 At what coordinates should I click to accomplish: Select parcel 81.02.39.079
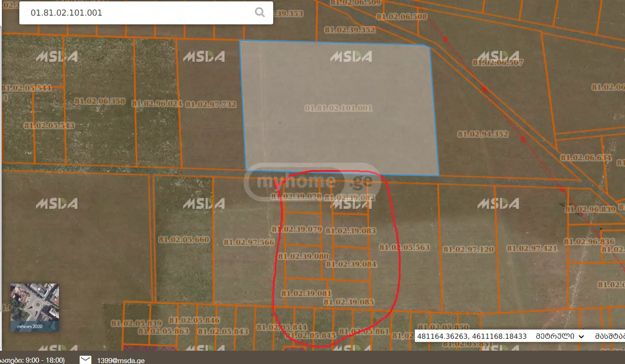297,229
